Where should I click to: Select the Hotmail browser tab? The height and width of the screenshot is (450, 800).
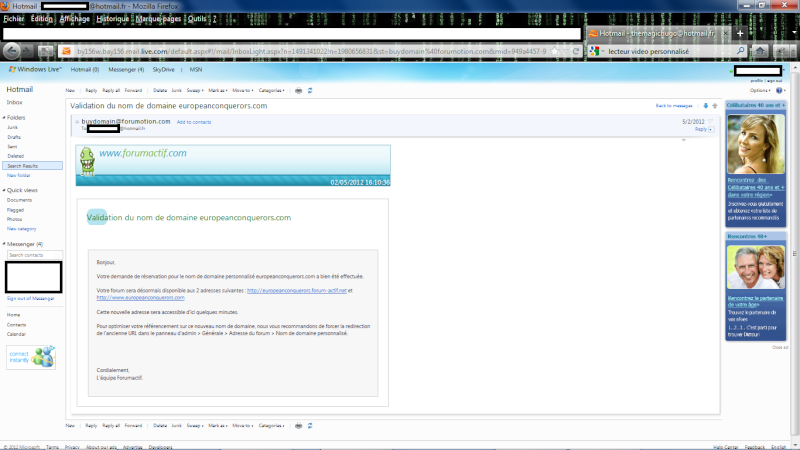pos(658,33)
